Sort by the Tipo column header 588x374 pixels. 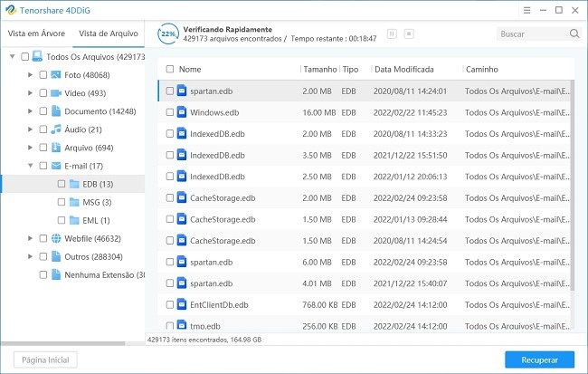(x=350, y=69)
